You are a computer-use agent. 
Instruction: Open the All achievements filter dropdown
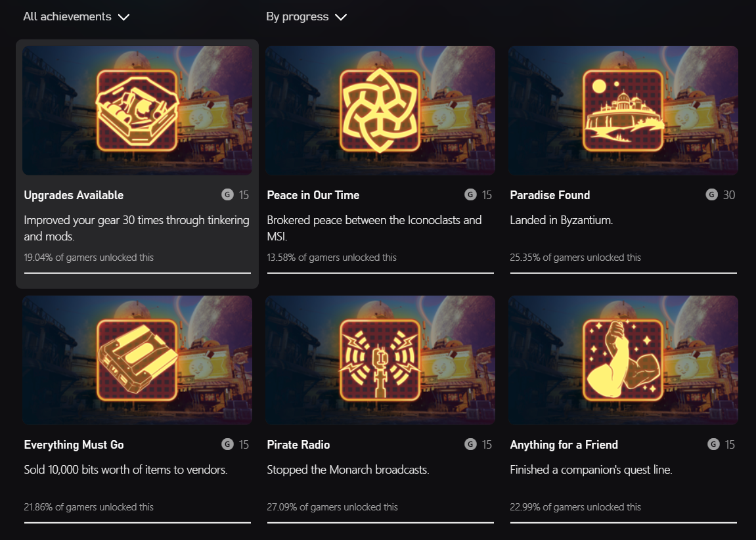76,17
